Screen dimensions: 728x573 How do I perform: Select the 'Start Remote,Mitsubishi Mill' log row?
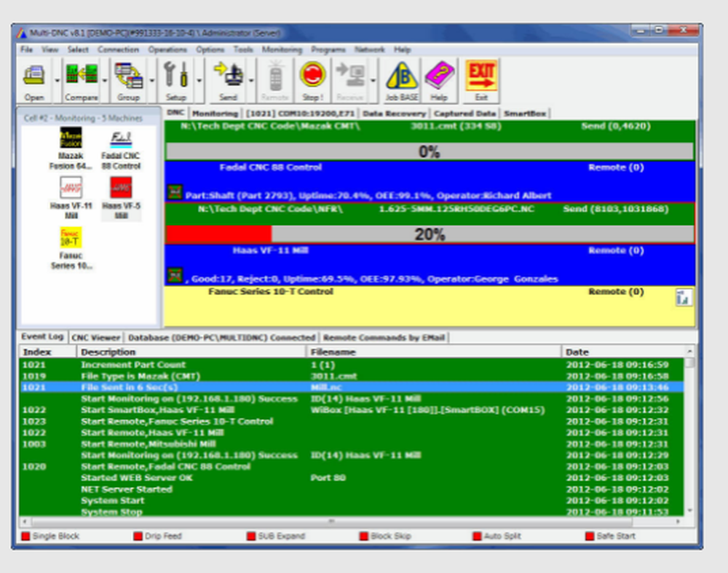[352, 444]
